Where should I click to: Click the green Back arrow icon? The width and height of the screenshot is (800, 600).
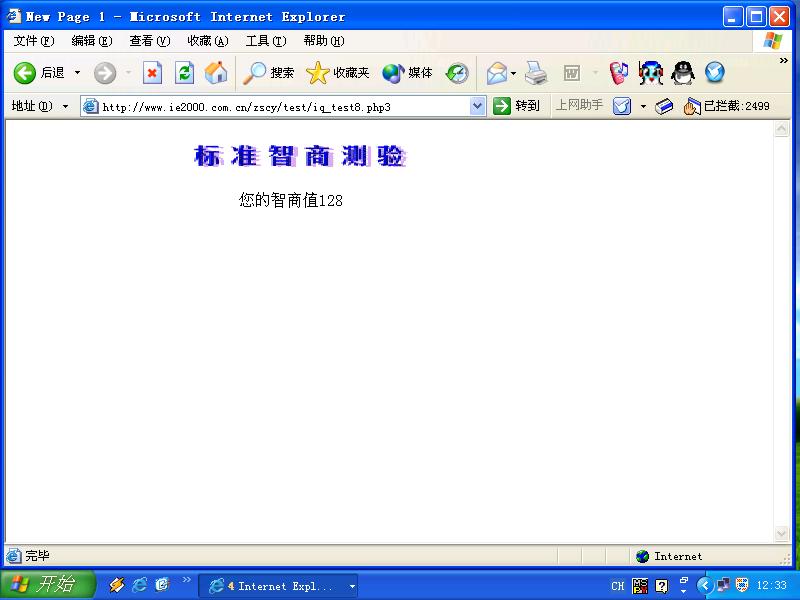[24, 73]
